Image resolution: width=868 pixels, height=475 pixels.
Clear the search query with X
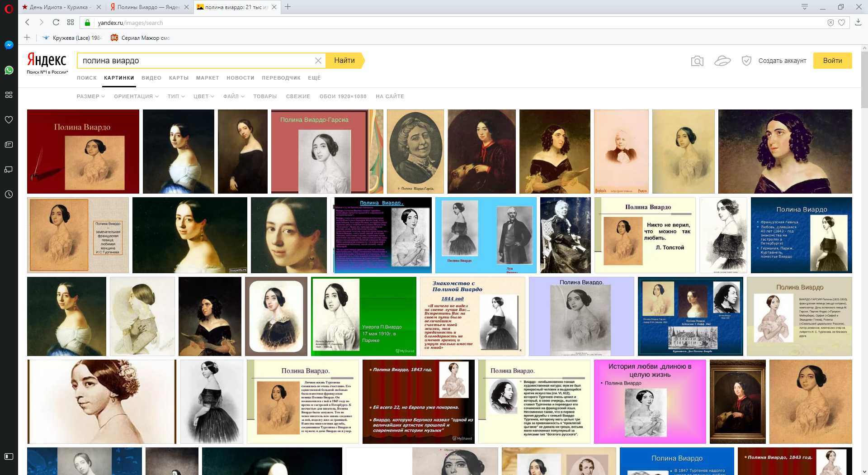[x=318, y=61]
